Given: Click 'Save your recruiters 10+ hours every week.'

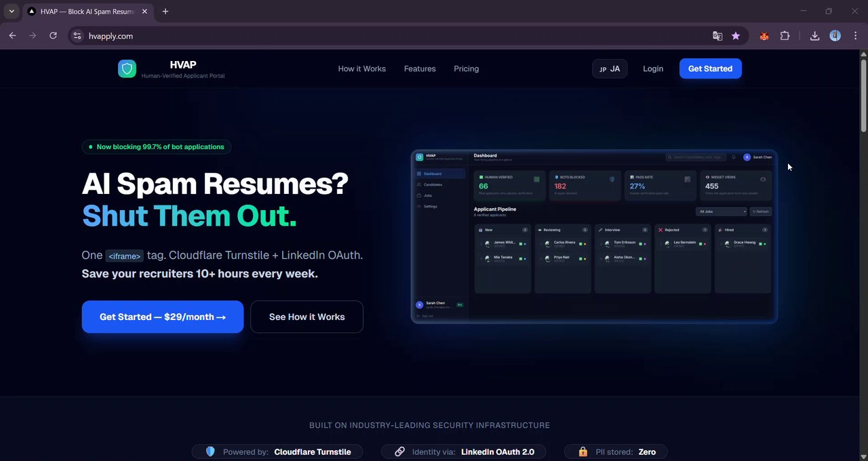Looking at the screenshot, I should [200, 274].
